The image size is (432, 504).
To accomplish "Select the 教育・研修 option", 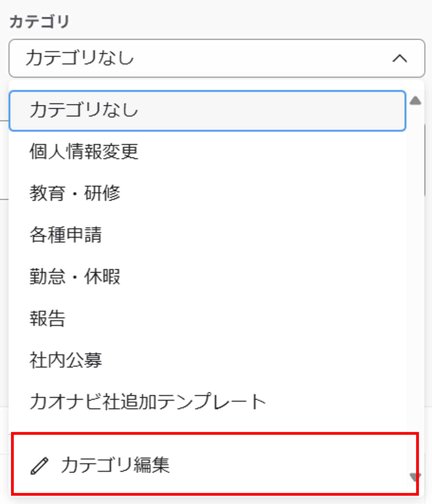I will [207, 193].
